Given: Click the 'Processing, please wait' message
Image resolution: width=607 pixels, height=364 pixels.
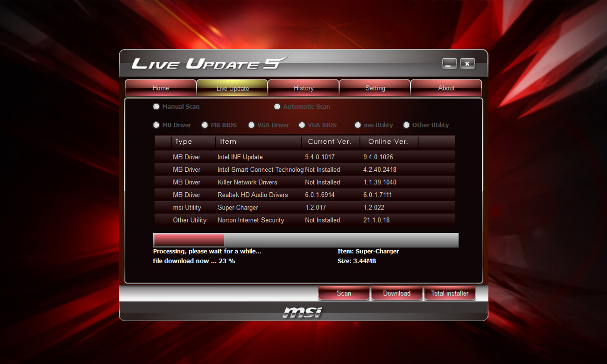Looking at the screenshot, I should point(207,251).
